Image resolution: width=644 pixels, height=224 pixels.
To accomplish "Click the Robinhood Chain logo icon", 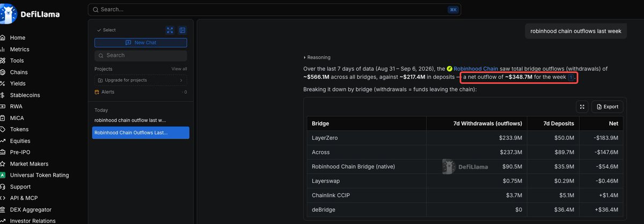I will pyautogui.click(x=450, y=69).
